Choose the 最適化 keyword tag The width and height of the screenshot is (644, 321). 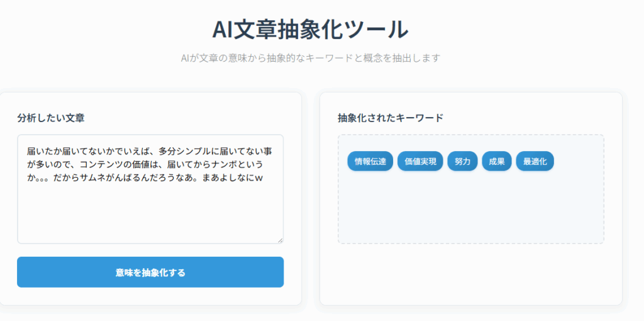(535, 161)
